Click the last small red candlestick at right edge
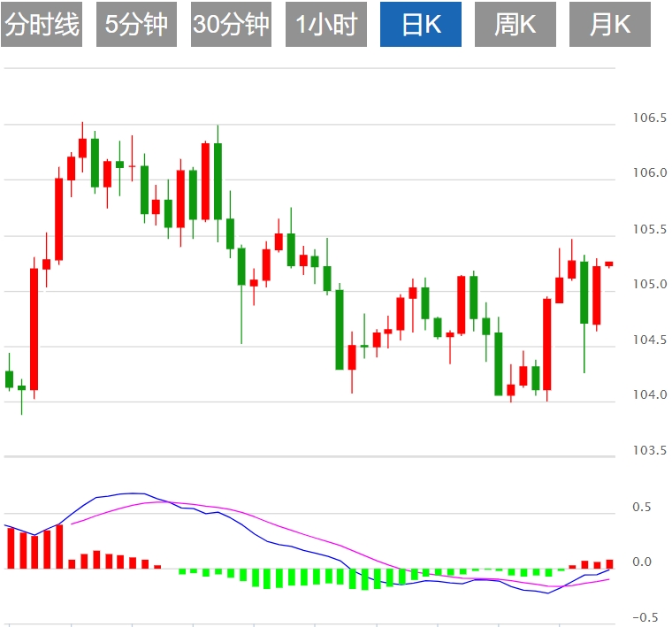The width and height of the screenshot is (672, 627). pyautogui.click(x=609, y=264)
